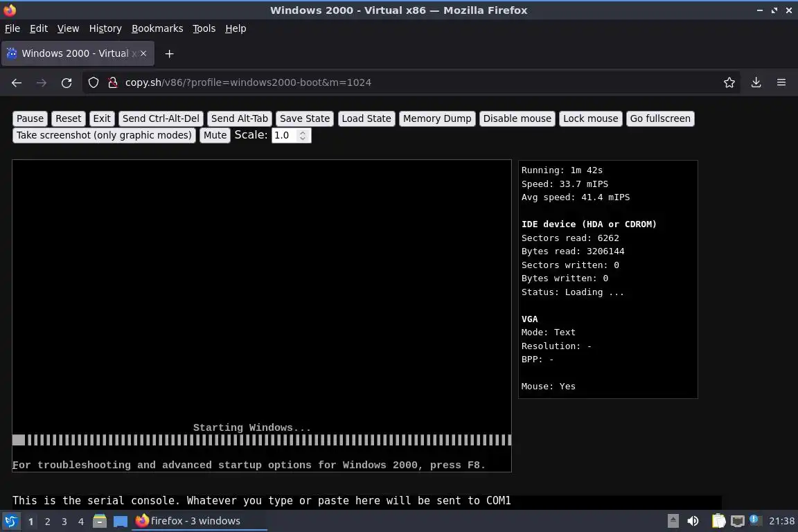Open the File menu
This screenshot has height=532, width=798.
coord(12,28)
